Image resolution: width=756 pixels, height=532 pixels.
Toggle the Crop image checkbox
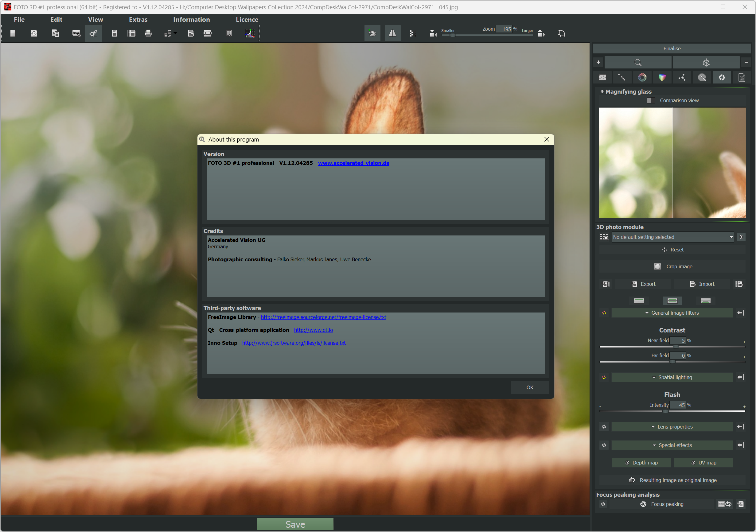pos(657,266)
